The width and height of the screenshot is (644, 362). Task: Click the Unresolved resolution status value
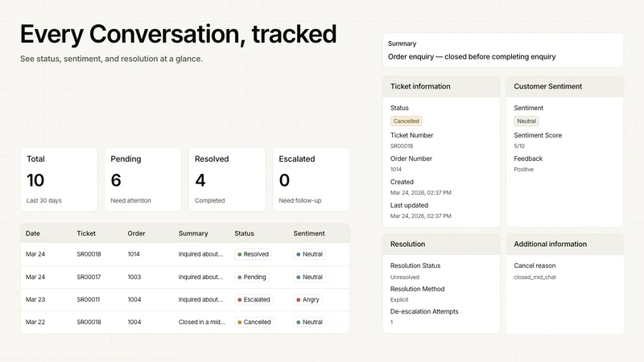tap(405, 277)
